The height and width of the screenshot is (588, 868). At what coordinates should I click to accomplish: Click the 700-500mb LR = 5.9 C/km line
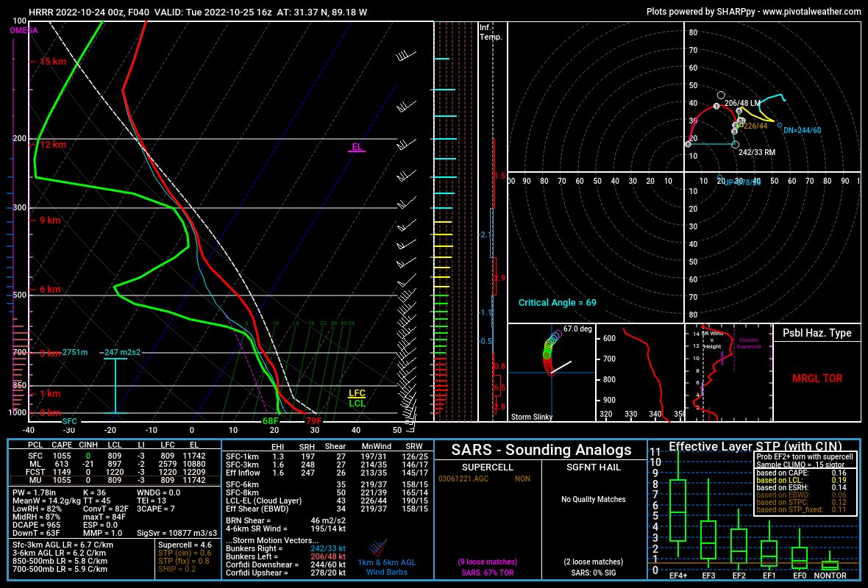click(60, 569)
